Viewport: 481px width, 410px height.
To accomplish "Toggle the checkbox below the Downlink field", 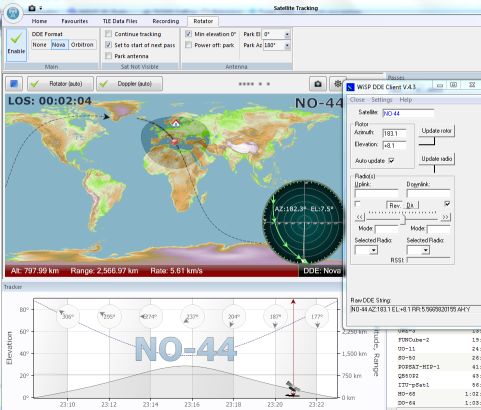I will [447, 203].
